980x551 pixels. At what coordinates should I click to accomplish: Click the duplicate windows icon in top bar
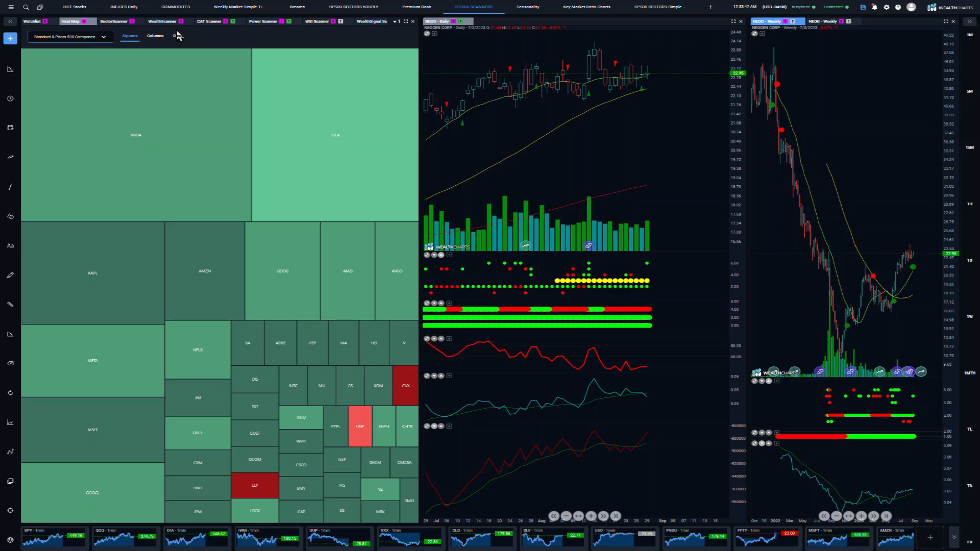click(40, 7)
